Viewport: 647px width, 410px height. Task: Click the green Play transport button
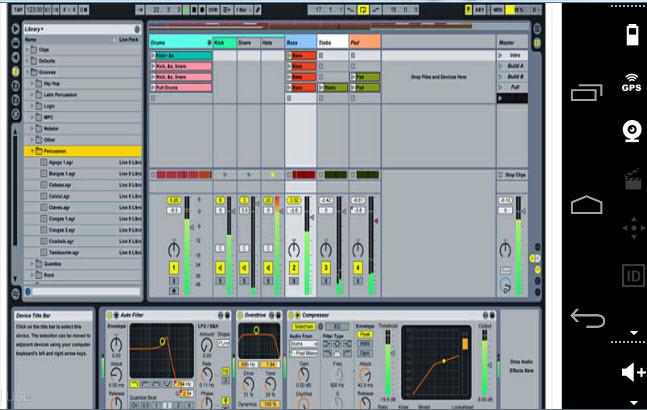click(x=186, y=9)
